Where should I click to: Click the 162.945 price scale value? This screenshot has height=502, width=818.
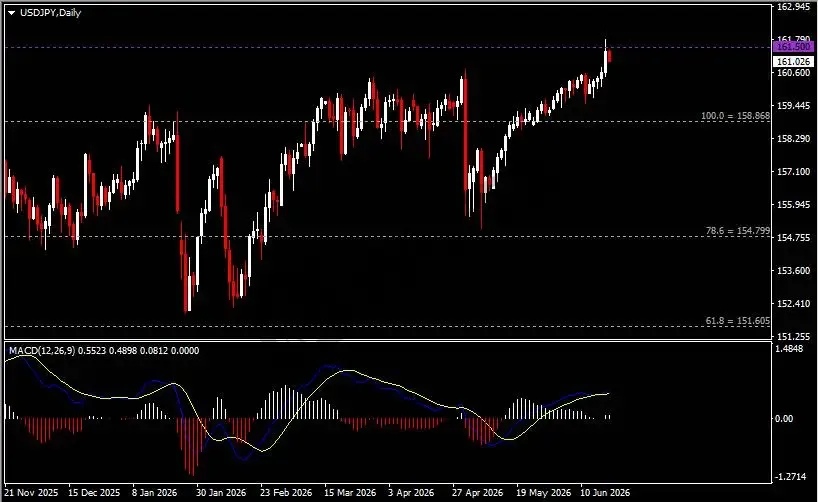point(793,6)
